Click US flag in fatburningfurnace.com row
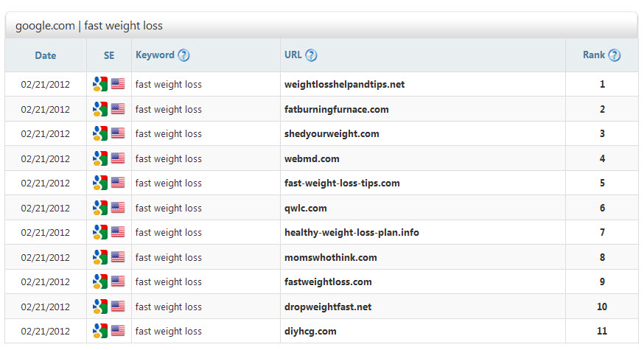This screenshot has height=350, width=644. pyautogui.click(x=118, y=109)
